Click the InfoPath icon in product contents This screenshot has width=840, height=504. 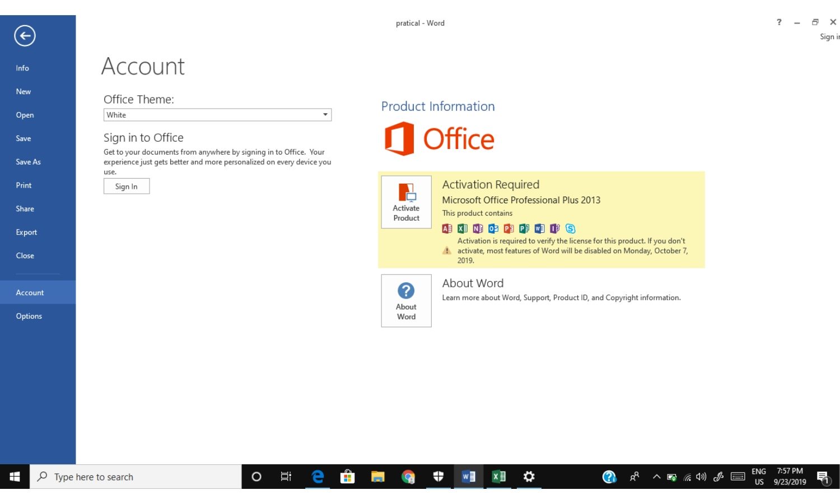(555, 228)
